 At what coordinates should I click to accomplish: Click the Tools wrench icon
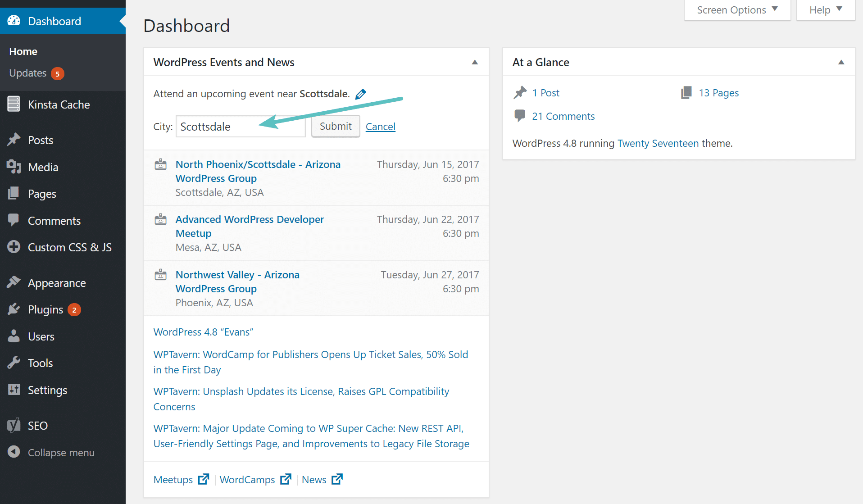[x=14, y=363]
